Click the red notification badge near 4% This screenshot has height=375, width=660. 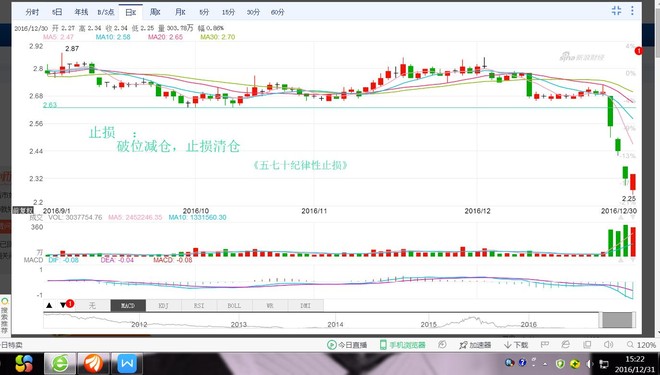click(639, 51)
